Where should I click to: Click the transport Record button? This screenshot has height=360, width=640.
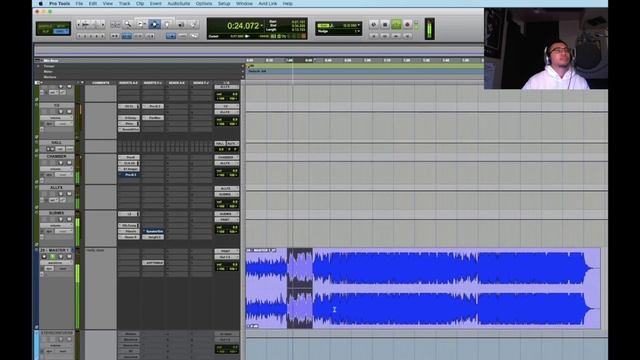[x=407, y=25]
